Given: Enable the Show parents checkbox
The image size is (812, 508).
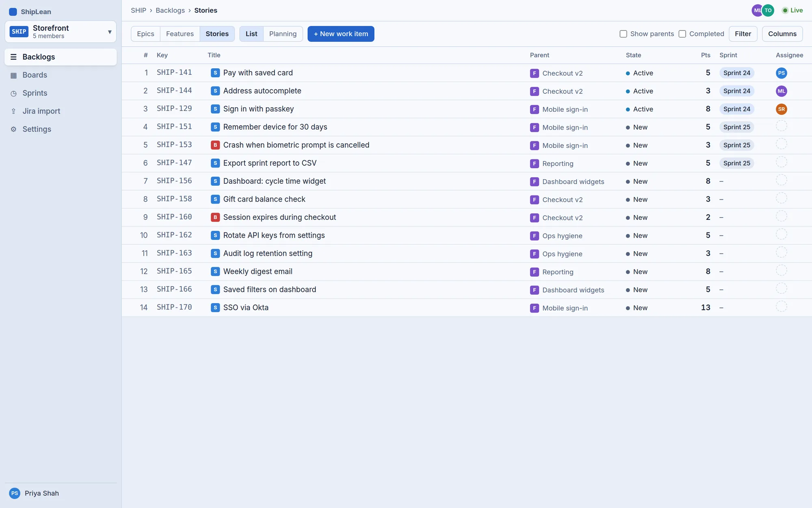Looking at the screenshot, I should point(623,34).
